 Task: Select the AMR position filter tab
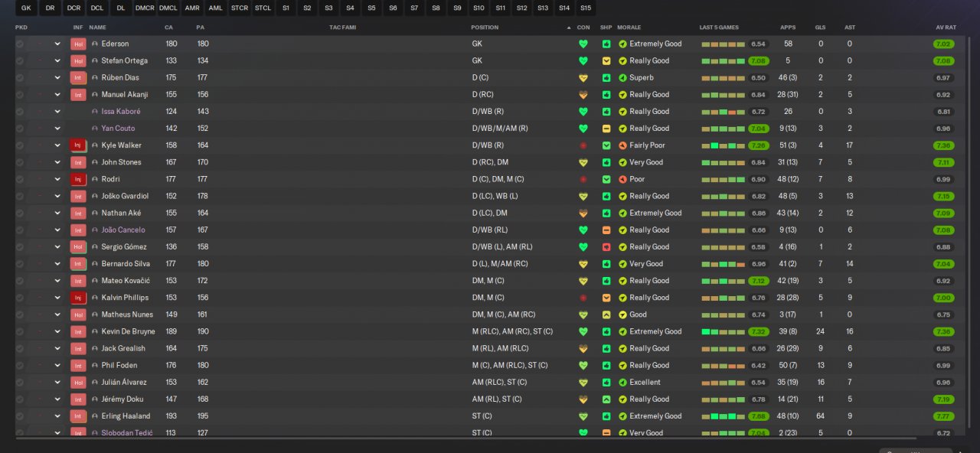pyautogui.click(x=192, y=8)
